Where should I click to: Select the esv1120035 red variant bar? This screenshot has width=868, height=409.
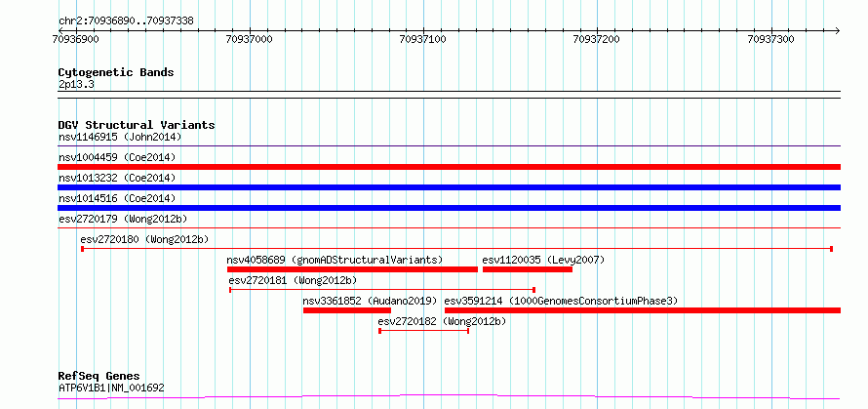coord(528,269)
